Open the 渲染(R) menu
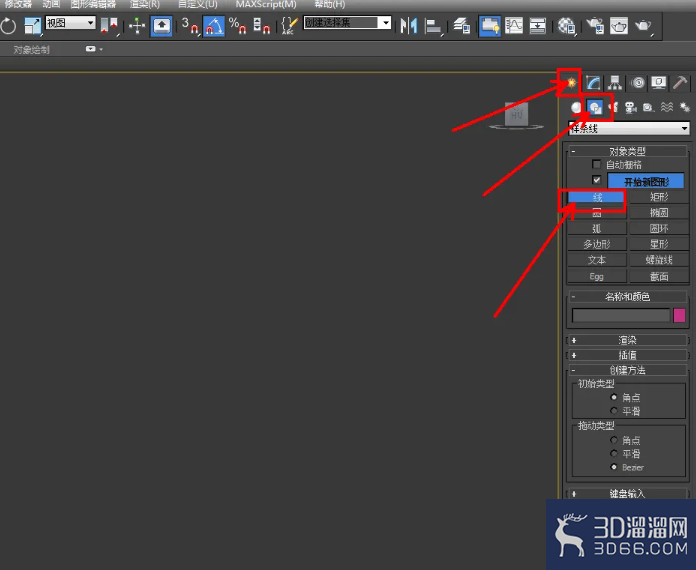Image resolution: width=696 pixels, height=570 pixels. pos(145,4)
